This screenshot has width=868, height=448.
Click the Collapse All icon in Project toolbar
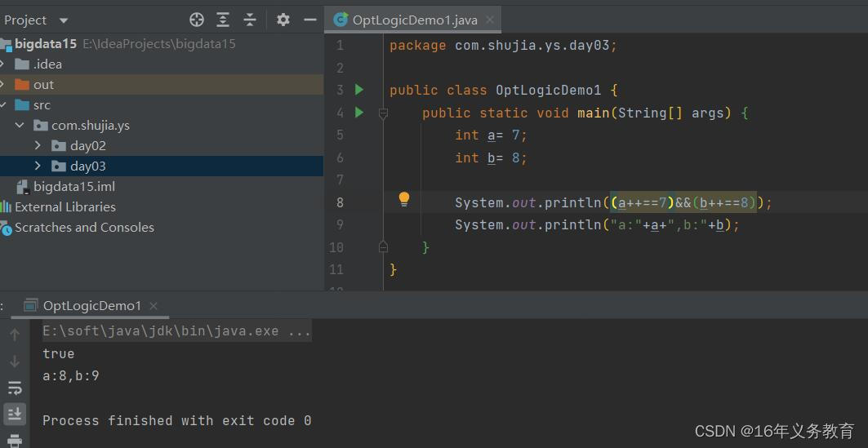[x=250, y=20]
